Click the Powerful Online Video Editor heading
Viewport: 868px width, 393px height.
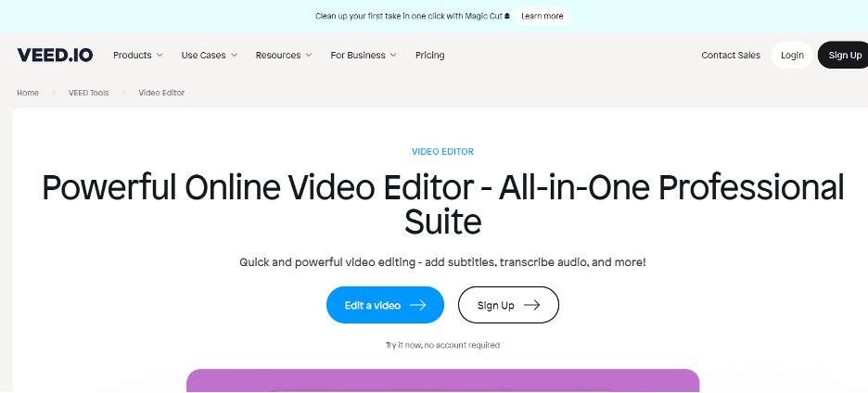(x=443, y=205)
